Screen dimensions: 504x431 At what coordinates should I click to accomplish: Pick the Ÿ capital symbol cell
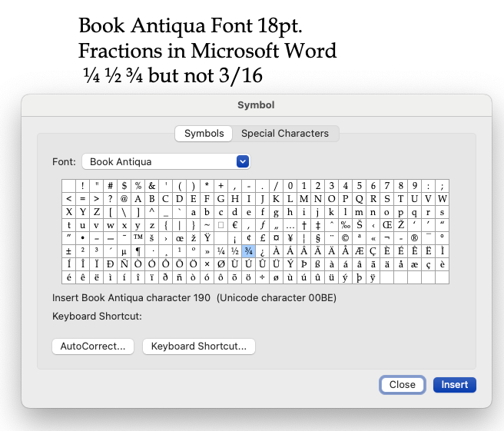[x=207, y=238]
